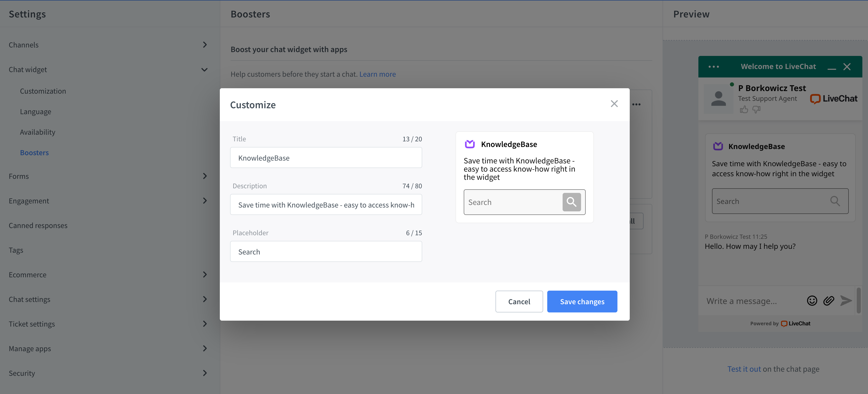Click the chat preview scrollbar
868x394 pixels.
(x=859, y=300)
